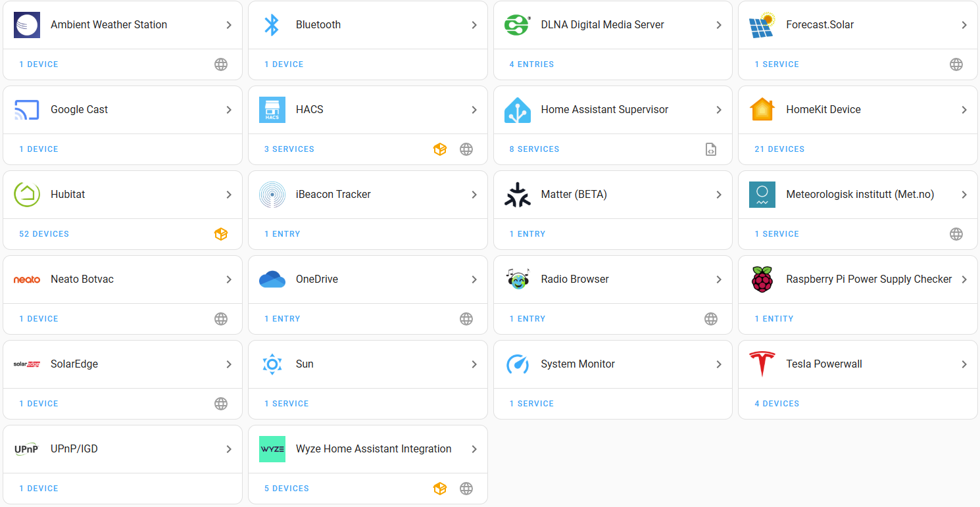The height and width of the screenshot is (507, 980).
Task: Open 1 ENTRY link under iBeacon Tracker
Action: click(282, 234)
